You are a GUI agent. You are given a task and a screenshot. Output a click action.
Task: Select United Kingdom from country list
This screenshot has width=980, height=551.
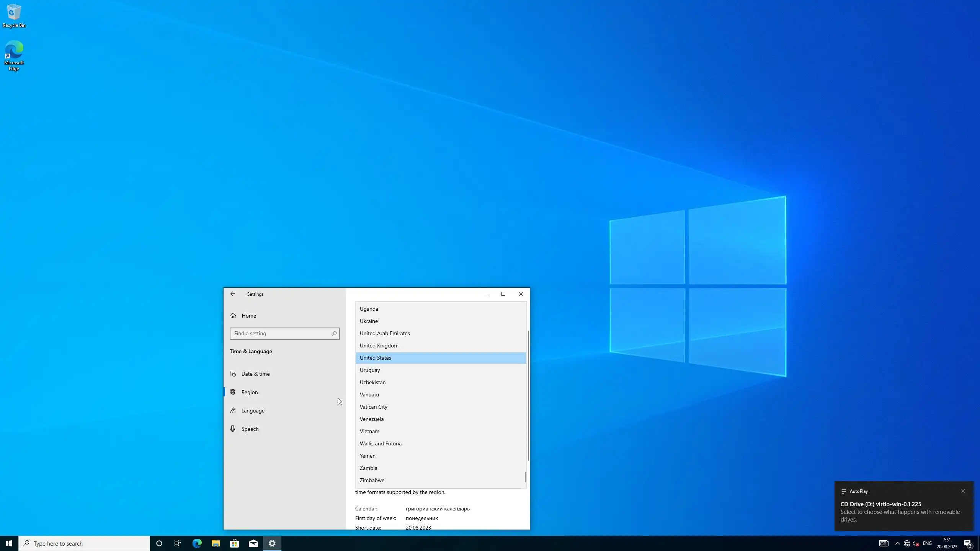click(379, 346)
